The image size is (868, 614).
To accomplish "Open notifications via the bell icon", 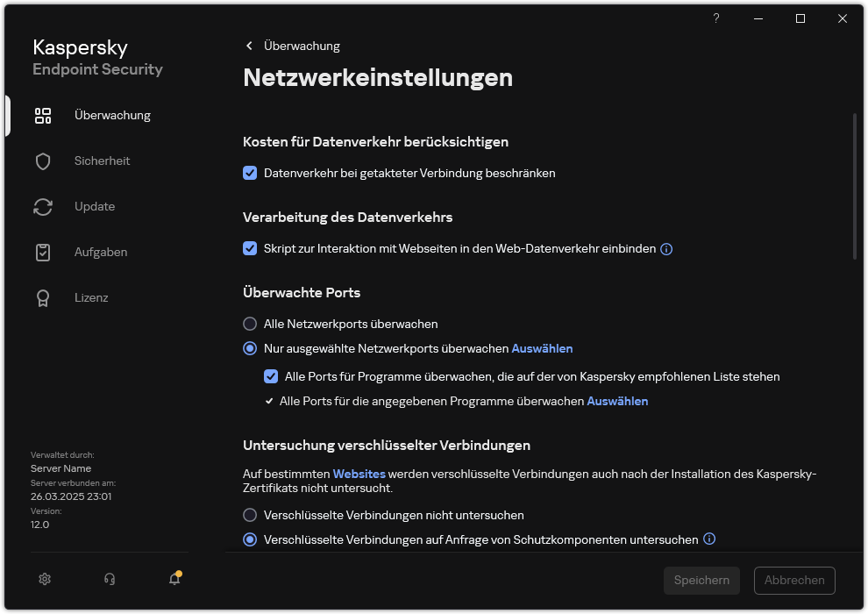I will [174, 580].
